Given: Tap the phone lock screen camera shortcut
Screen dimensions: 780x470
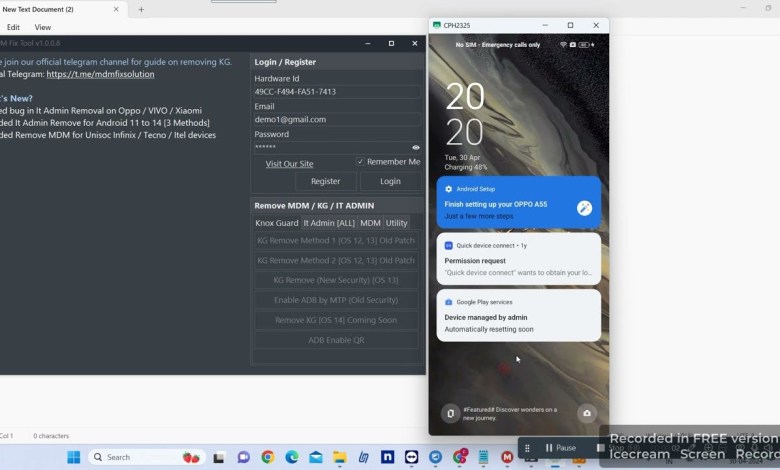Looking at the screenshot, I should pyautogui.click(x=586, y=413).
